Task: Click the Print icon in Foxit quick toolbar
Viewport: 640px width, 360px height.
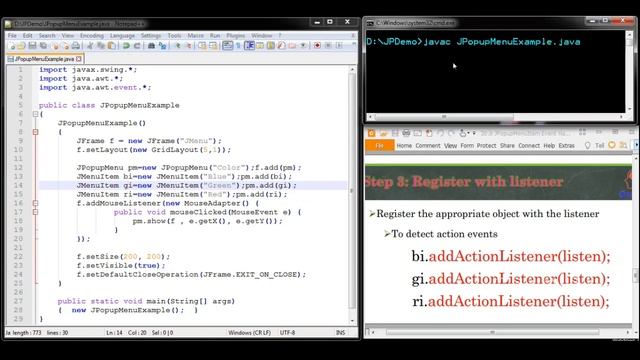Action: click(x=406, y=133)
